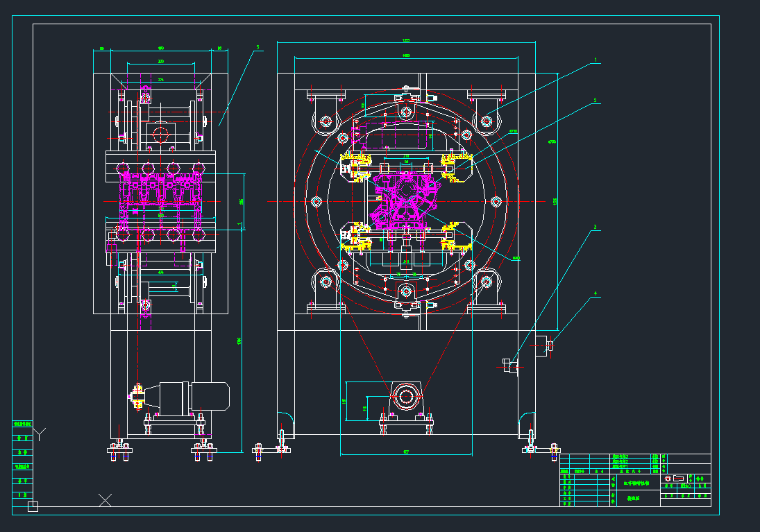Select the lower-right support roller of the ring

click(486, 282)
